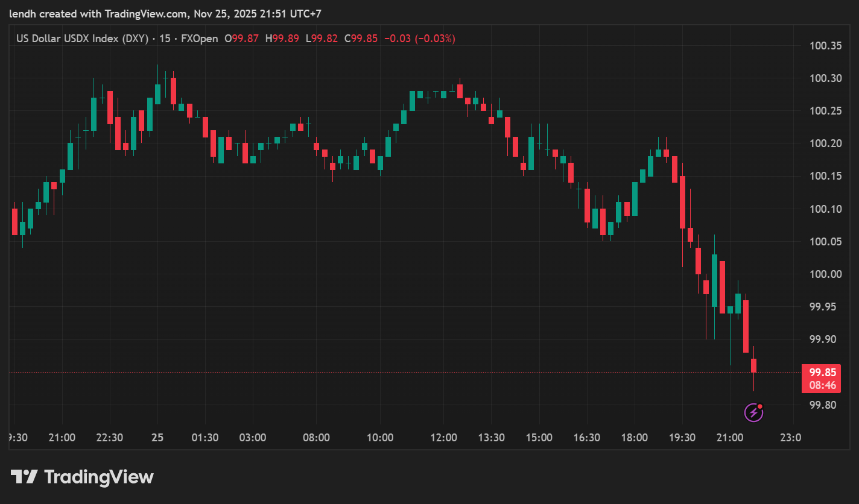
Task: Click the 15 interval in the chart legend
Action: point(164,39)
